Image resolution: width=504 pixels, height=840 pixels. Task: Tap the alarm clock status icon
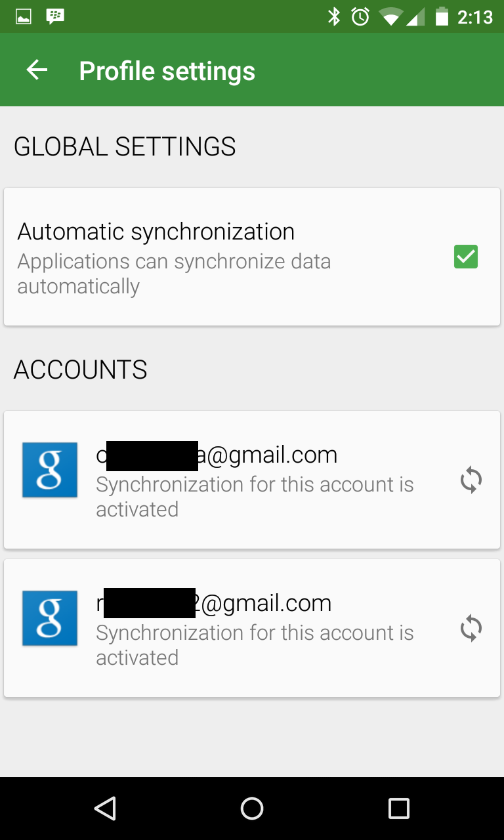tap(360, 16)
